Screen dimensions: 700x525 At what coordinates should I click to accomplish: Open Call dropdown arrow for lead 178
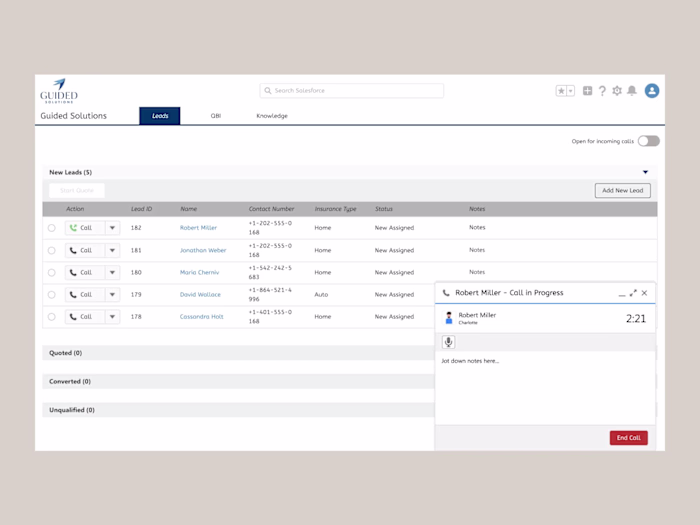pos(112,317)
